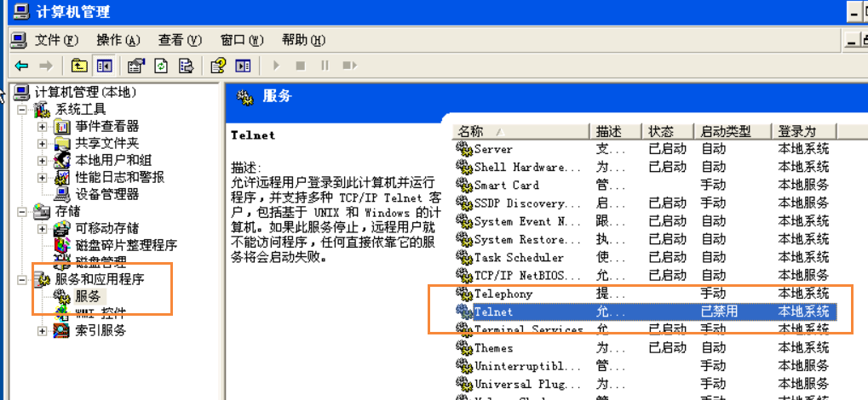Expand the 索引服务 node
The width and height of the screenshot is (868, 400).
point(43,330)
